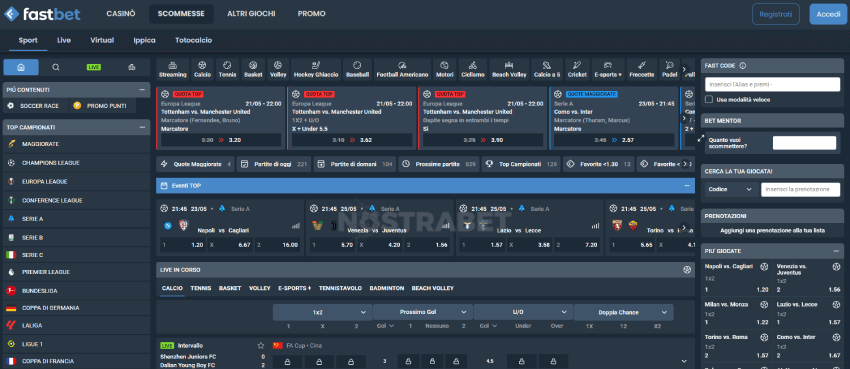The width and height of the screenshot is (850, 369).
Task: Select the Cricket category icon
Action: pyautogui.click(x=577, y=69)
